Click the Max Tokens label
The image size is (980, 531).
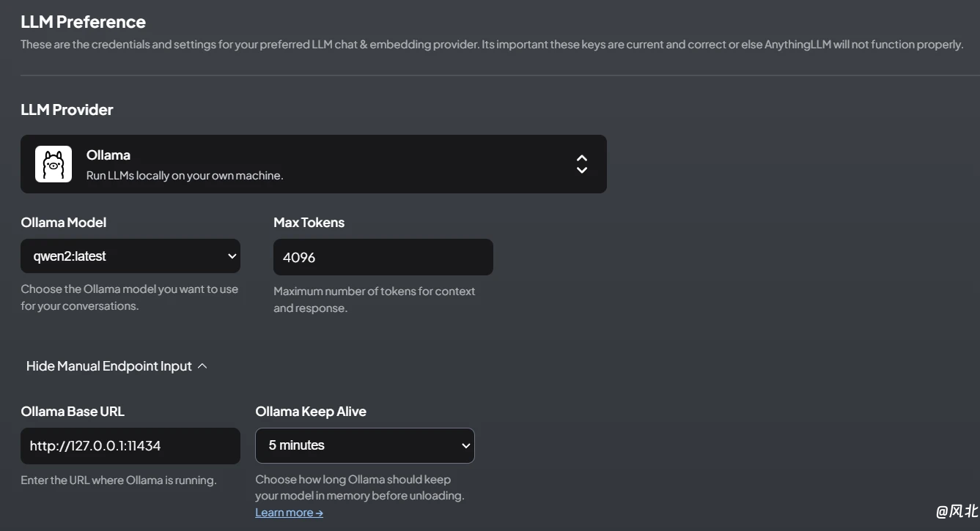click(309, 222)
